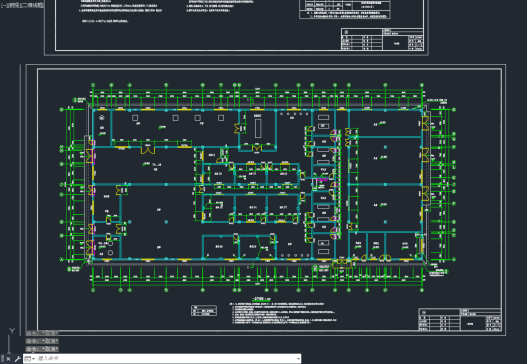
Task: Close the command line window
Action: tap(8, 359)
